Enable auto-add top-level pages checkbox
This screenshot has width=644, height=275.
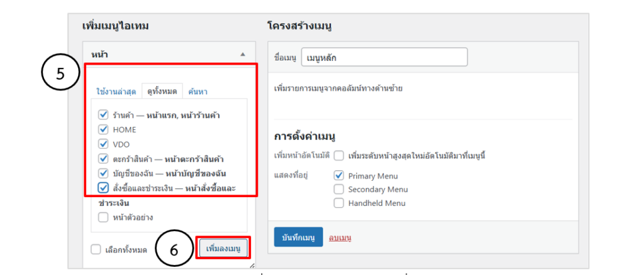[339, 155]
